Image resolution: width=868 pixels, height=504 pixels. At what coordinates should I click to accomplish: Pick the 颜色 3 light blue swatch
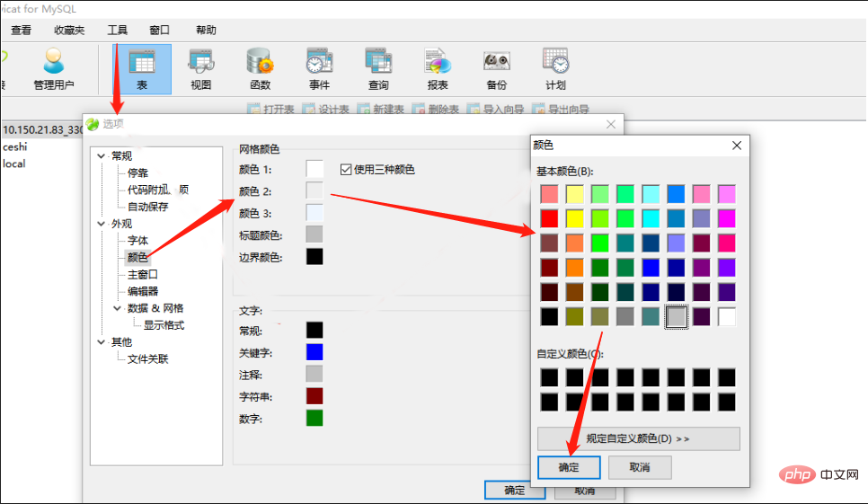click(x=314, y=212)
